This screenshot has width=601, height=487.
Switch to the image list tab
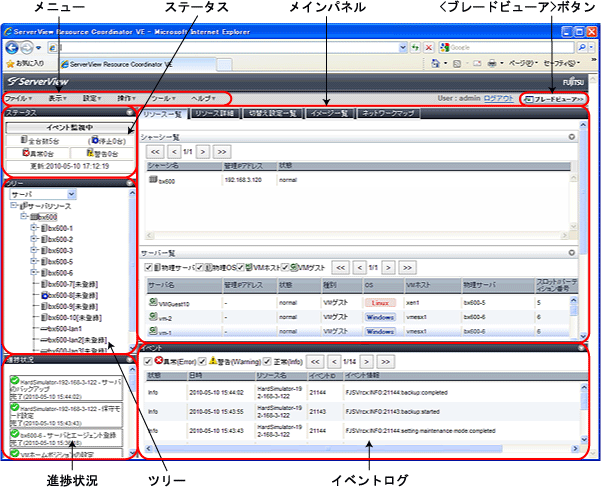click(329, 113)
